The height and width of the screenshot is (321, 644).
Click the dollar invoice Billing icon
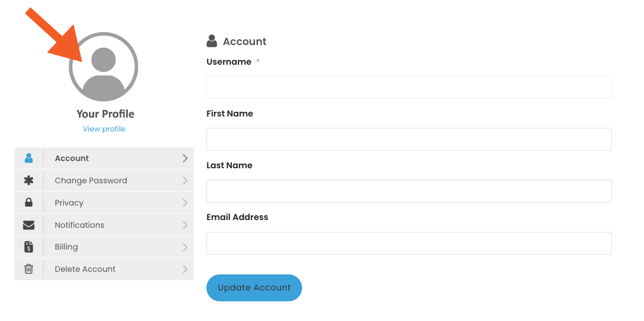coord(28,247)
